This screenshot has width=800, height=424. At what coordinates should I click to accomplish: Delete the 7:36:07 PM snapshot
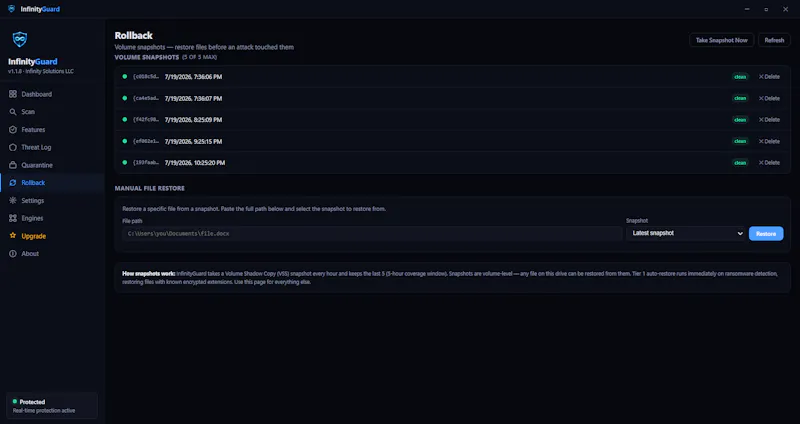[769, 98]
